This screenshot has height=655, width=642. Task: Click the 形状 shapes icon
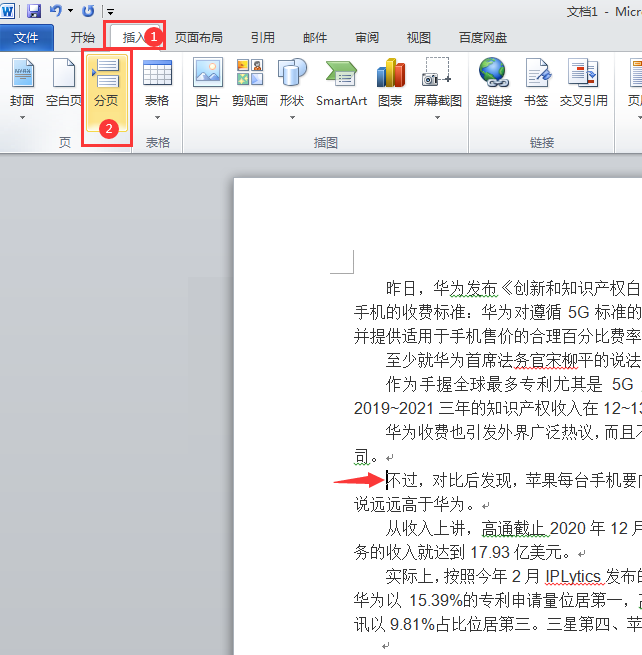click(x=292, y=73)
